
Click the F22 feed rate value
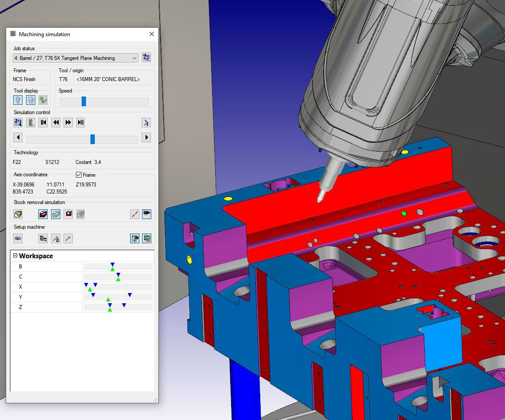click(17, 162)
